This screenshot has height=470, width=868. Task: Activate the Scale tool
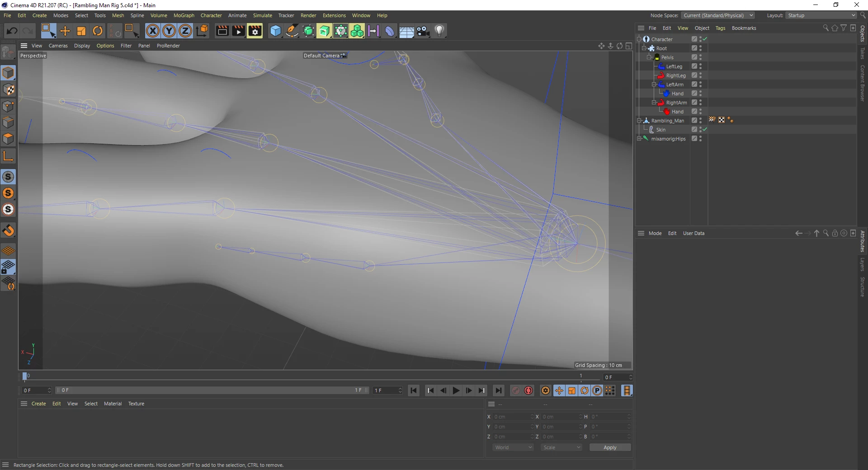(81, 31)
